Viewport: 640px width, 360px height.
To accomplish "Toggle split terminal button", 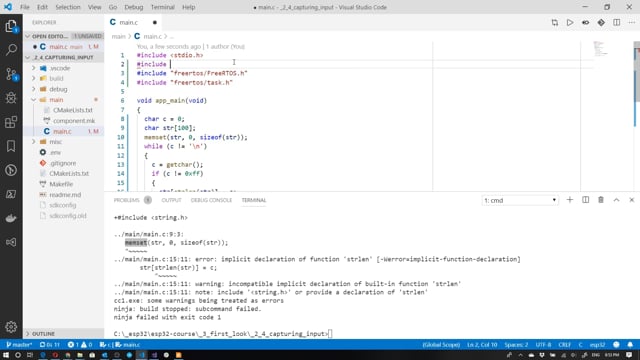I will [x=585, y=200].
